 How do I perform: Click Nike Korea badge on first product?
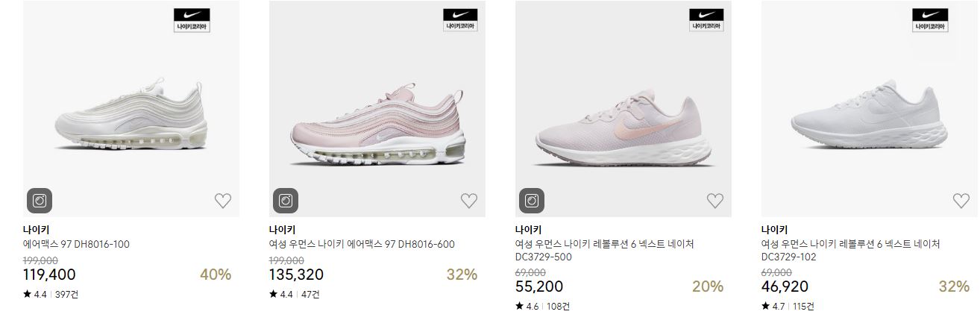(192, 19)
